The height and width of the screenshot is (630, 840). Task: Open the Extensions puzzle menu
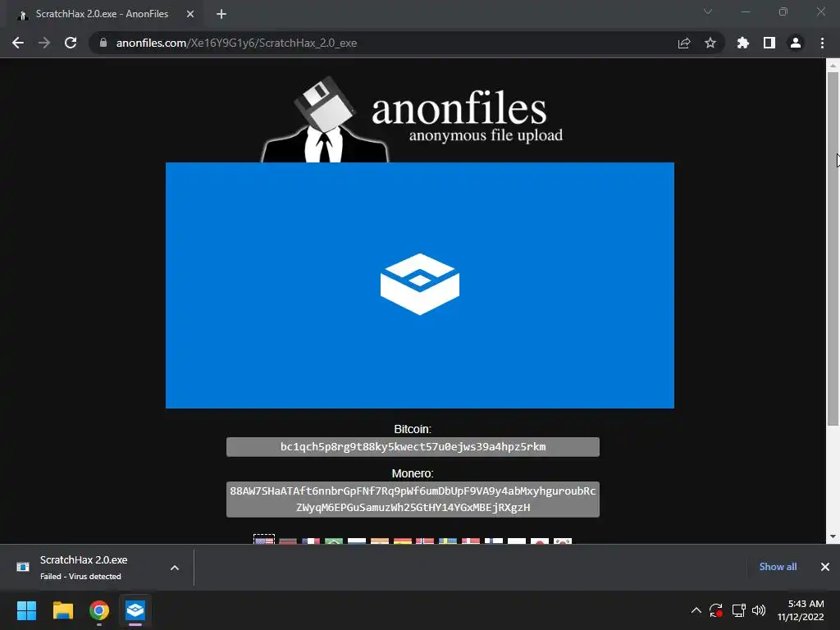point(743,43)
